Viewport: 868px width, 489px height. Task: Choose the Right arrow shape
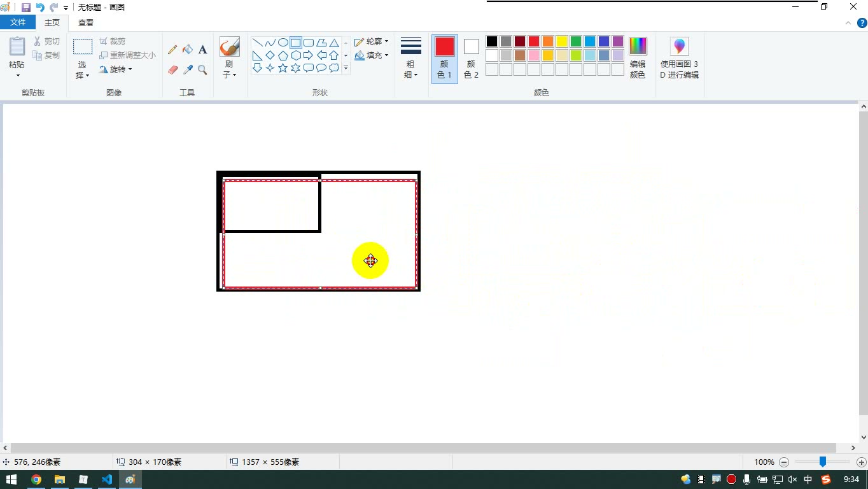pyautogui.click(x=309, y=55)
